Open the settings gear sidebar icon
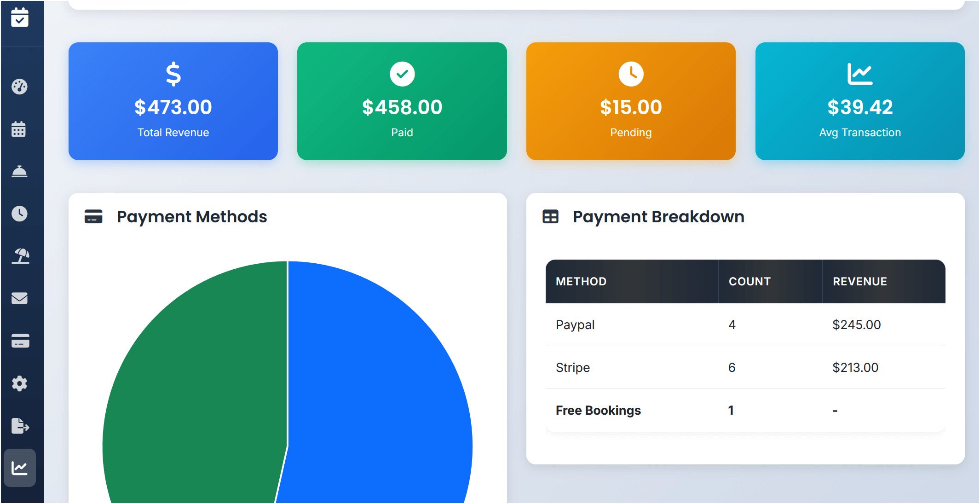Screen dimensions: 980x504 19,383
